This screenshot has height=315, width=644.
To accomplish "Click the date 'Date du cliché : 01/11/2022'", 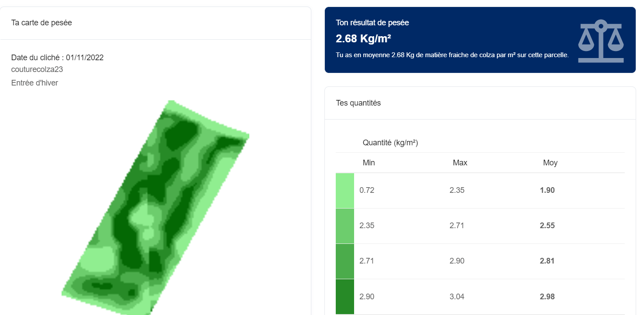I will (57, 58).
